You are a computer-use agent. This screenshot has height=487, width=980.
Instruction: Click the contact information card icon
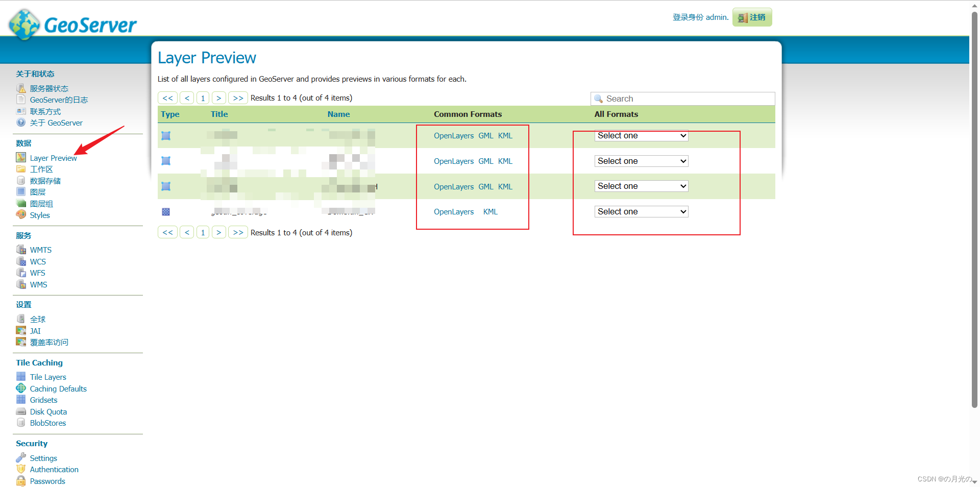[x=21, y=111]
